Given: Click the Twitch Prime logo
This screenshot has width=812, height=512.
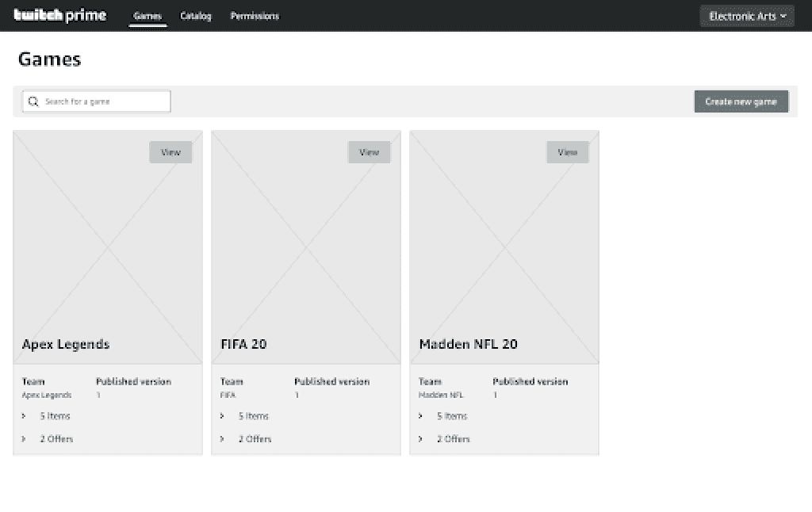Looking at the screenshot, I should 60,16.
